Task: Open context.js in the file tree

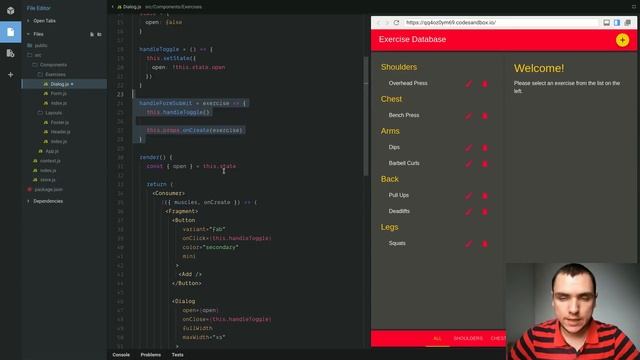Action: 50,161
